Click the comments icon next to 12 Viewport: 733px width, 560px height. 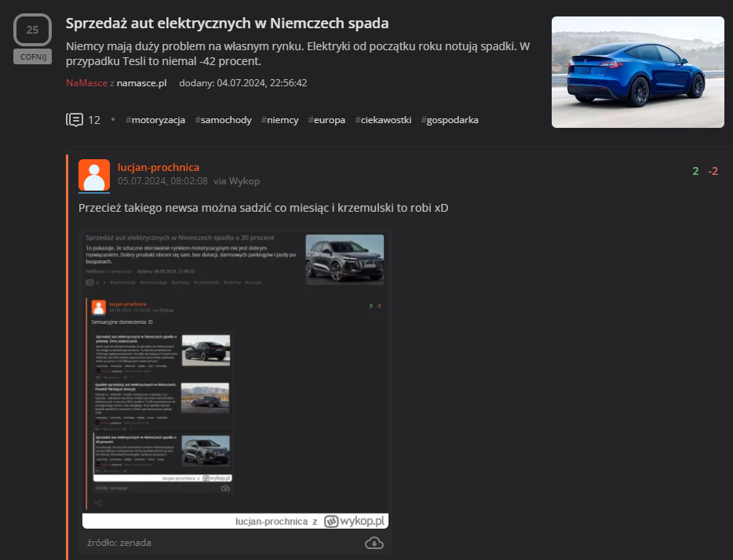(75, 120)
